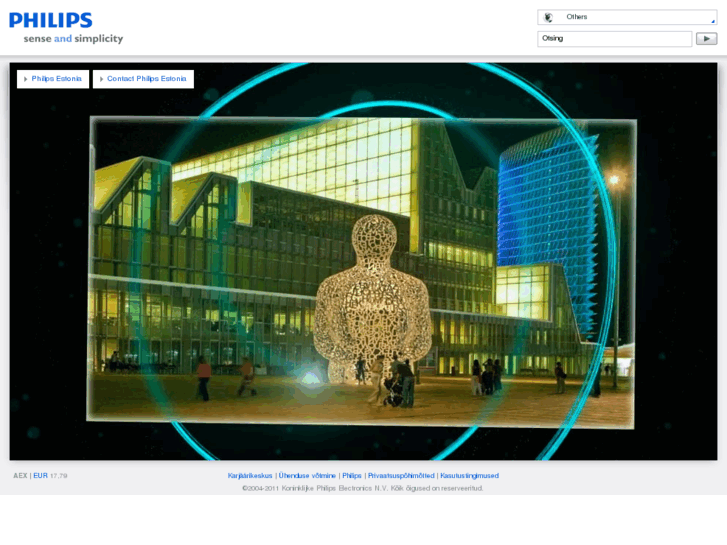Image resolution: width=727 pixels, height=545 pixels.
Task: Open the Ühenduse võtmine footer link
Action: (x=307, y=475)
